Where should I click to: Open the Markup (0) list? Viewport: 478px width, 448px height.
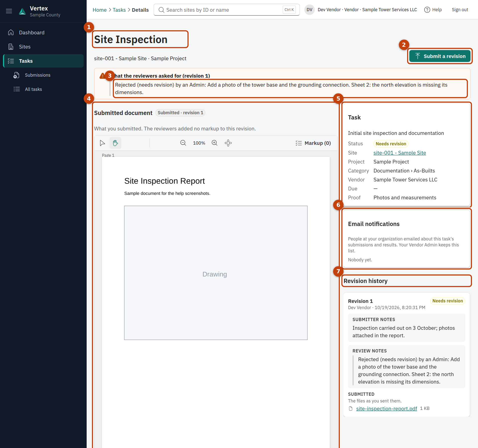313,143
